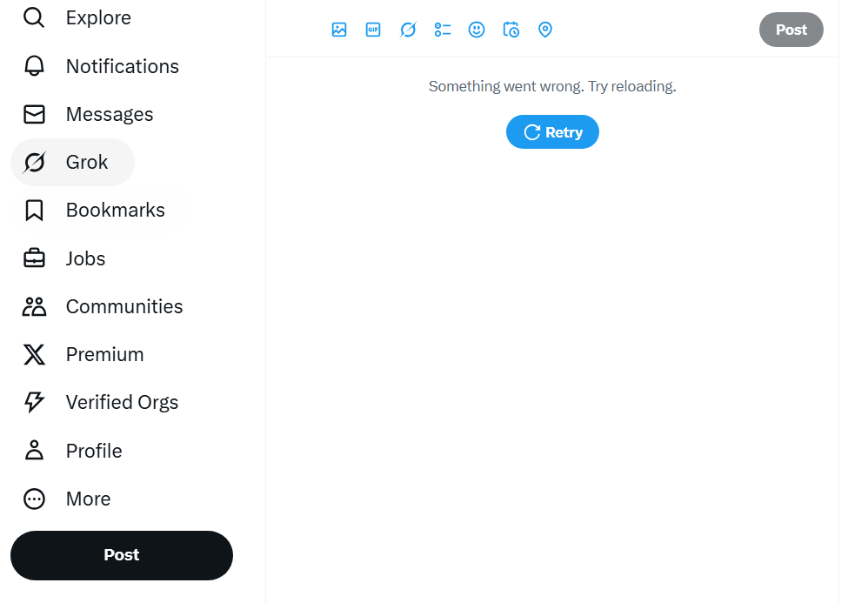Open Communities from the left menu
Image resolution: width=868 pixels, height=603 pixels.
tap(124, 306)
